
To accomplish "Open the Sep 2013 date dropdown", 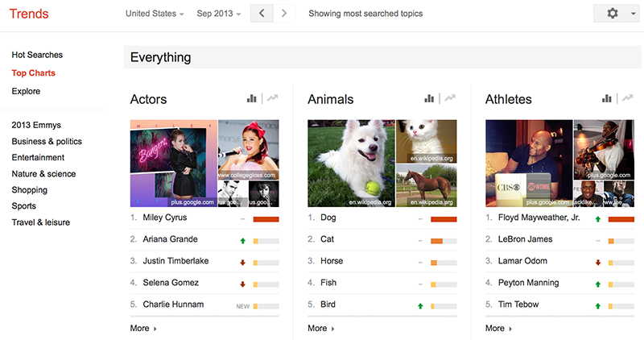I will coord(218,14).
